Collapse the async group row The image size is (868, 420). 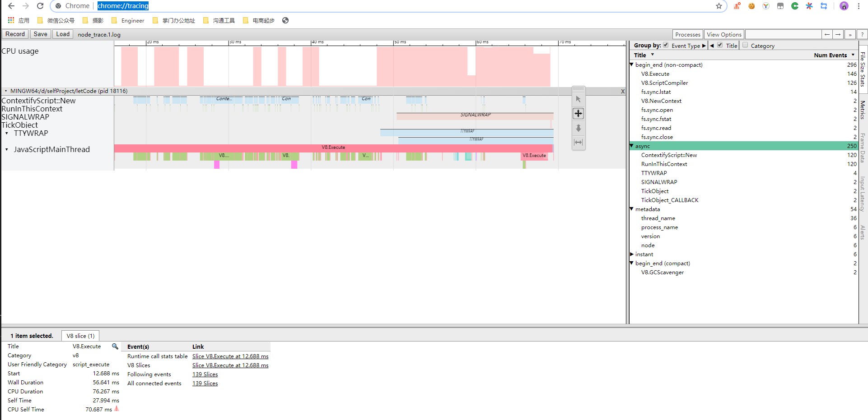click(632, 146)
